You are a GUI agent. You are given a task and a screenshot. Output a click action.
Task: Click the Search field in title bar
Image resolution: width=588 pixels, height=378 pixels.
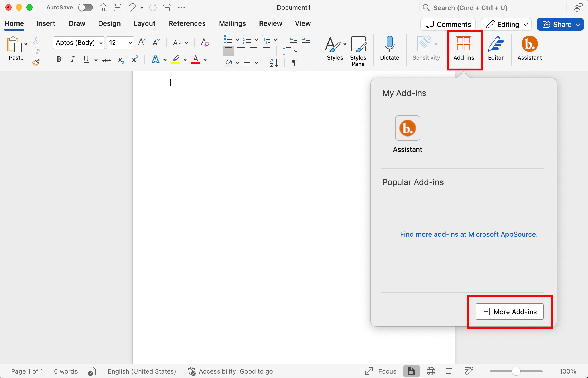coord(493,8)
